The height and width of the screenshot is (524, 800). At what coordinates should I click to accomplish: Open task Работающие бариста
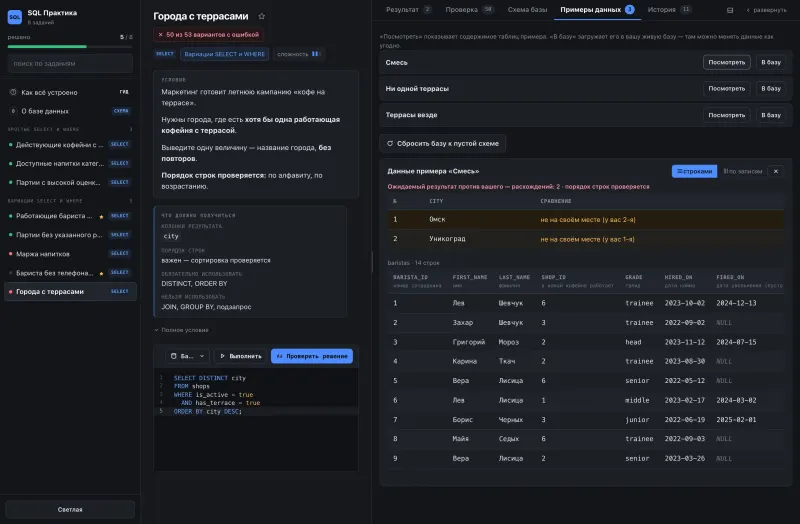pyautogui.click(x=70, y=216)
